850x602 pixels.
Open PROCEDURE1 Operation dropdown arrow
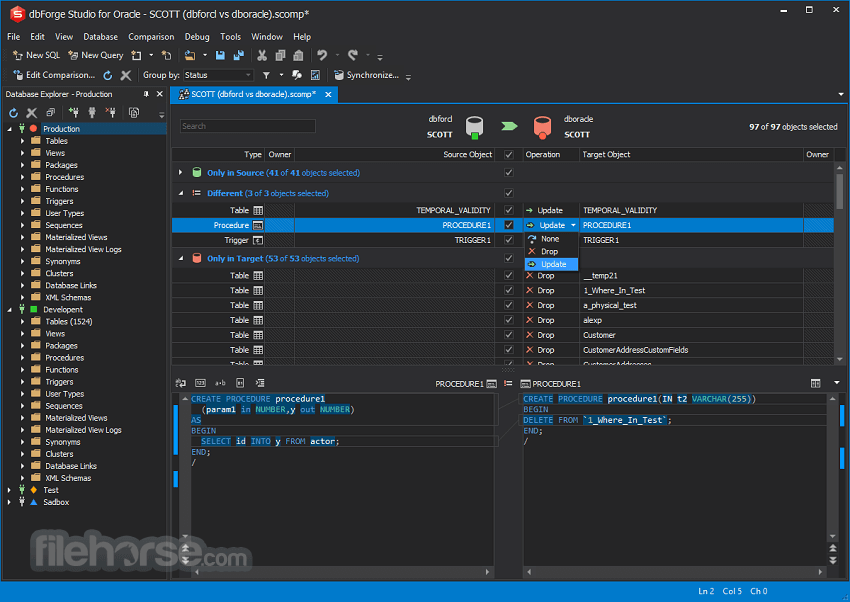point(573,225)
